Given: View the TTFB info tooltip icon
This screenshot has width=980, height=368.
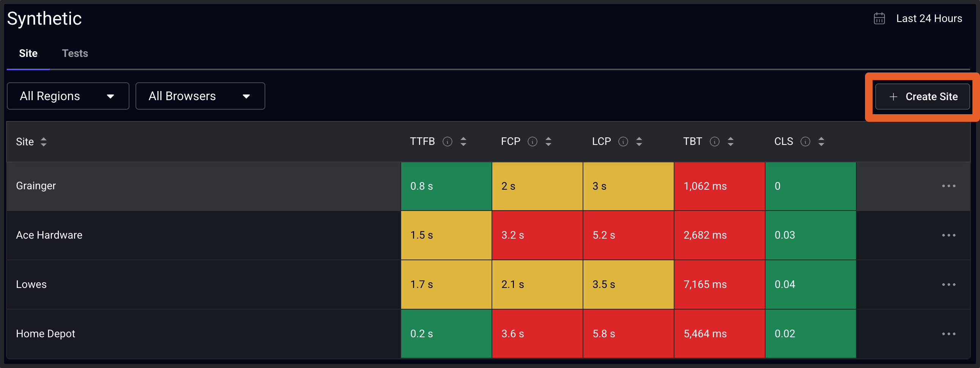Looking at the screenshot, I should (x=448, y=142).
